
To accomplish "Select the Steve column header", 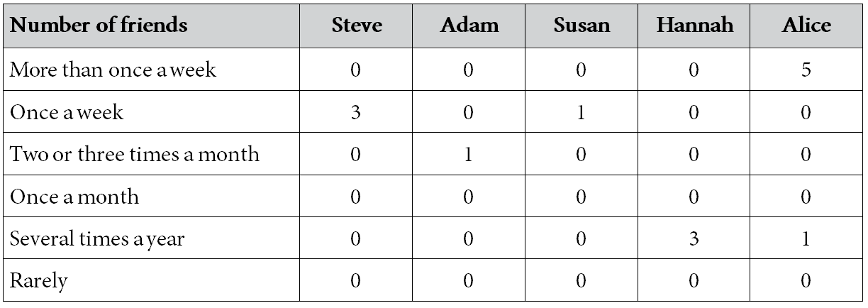I will click(x=357, y=27).
